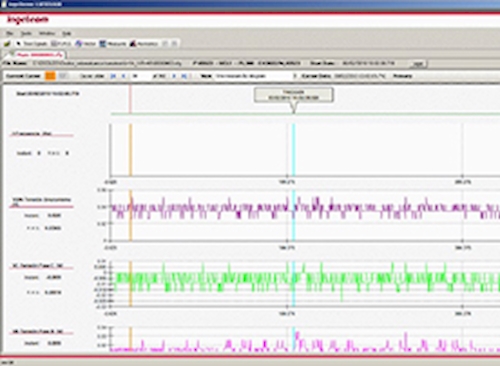Image resolution: width=500 pixels, height=366 pixels.
Task: Open the Measures toolbar button
Action: coord(113,44)
